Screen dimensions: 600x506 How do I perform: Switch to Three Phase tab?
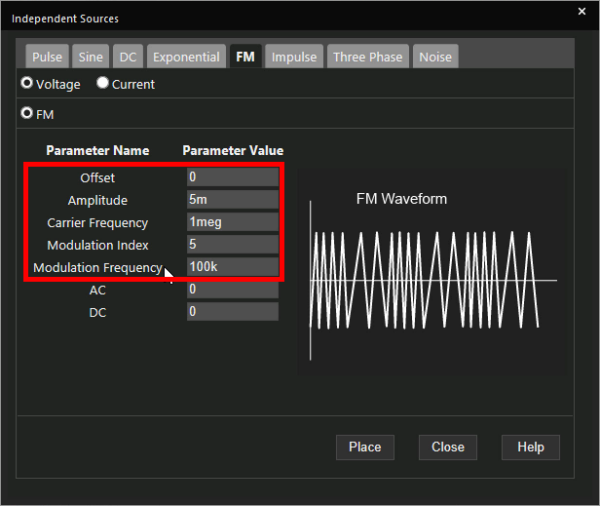click(x=368, y=57)
